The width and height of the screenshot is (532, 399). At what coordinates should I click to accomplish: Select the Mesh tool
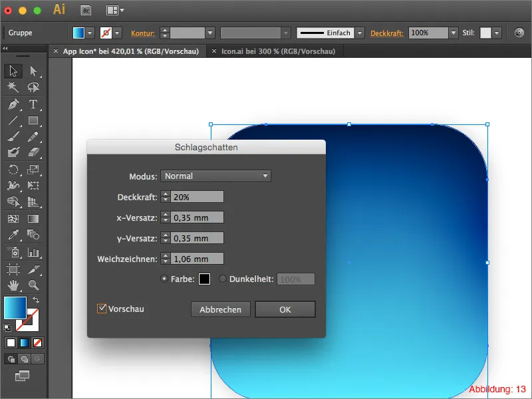(13, 219)
